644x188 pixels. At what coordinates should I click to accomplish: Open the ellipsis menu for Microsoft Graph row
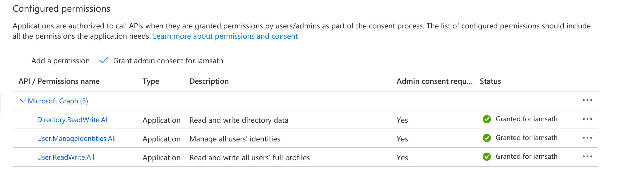pos(587,100)
